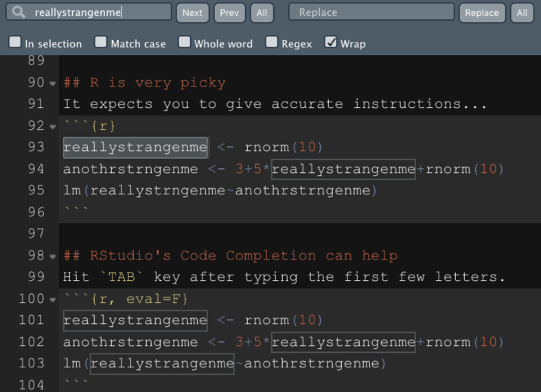This screenshot has width=541, height=392.
Task: Click the All button beside Replace
Action: (522, 12)
